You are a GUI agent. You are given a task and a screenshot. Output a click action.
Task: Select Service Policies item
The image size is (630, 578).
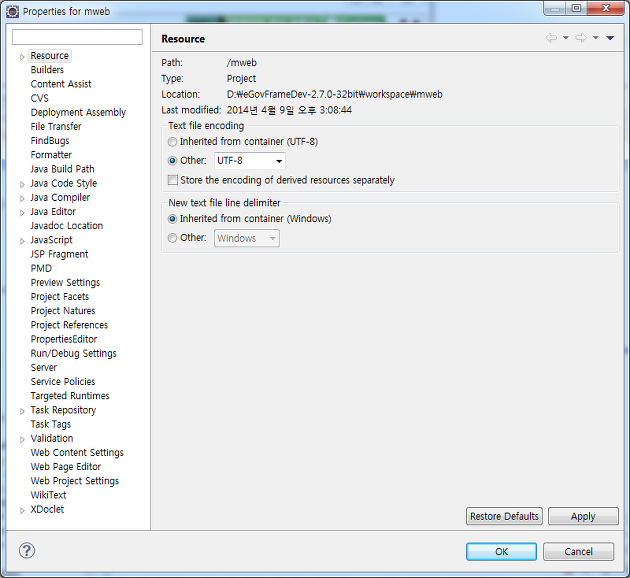pyautogui.click(x=63, y=382)
